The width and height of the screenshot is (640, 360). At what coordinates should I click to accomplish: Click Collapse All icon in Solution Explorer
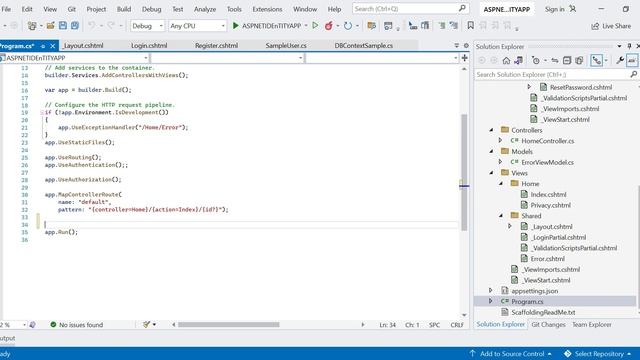(x=567, y=61)
